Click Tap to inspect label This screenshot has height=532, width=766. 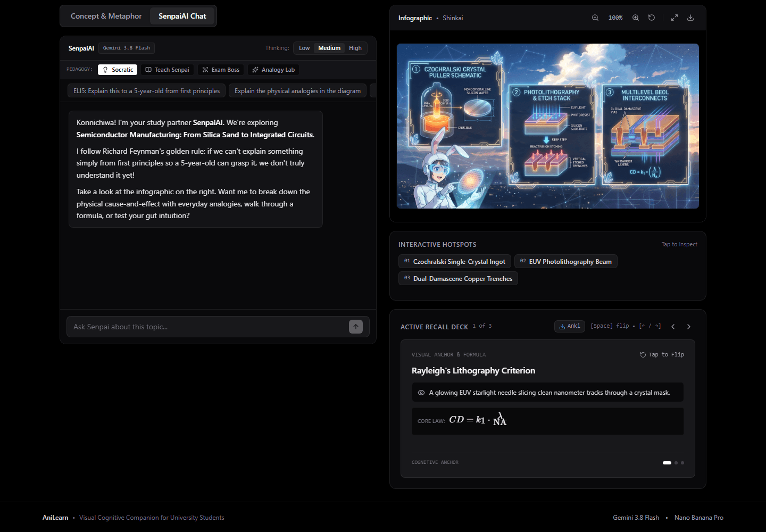click(x=679, y=244)
